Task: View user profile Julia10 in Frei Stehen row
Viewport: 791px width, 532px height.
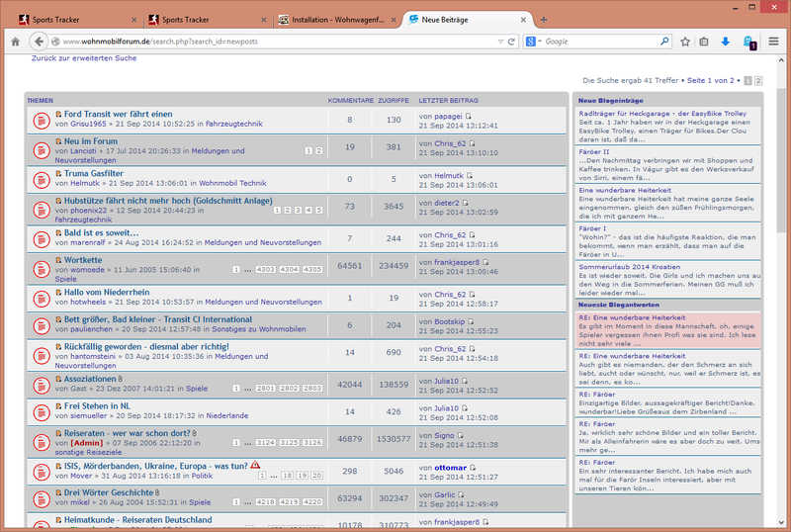Action: click(447, 408)
